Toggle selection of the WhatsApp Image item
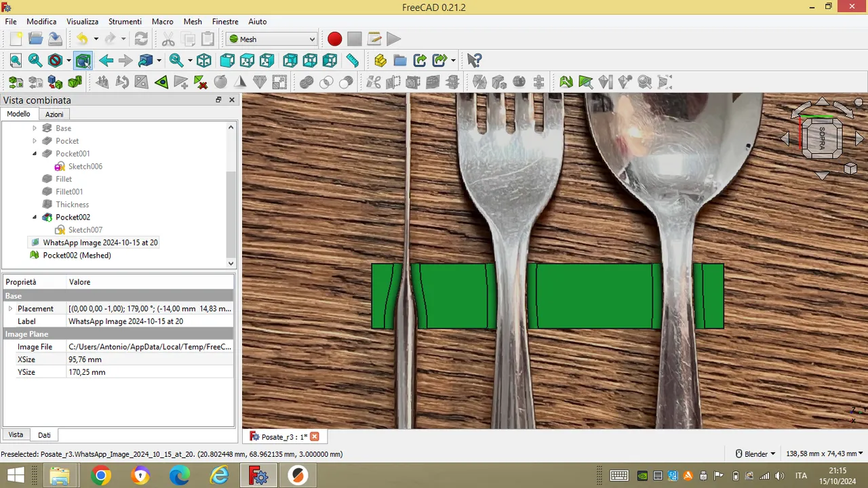This screenshot has width=868, height=488. (x=100, y=242)
